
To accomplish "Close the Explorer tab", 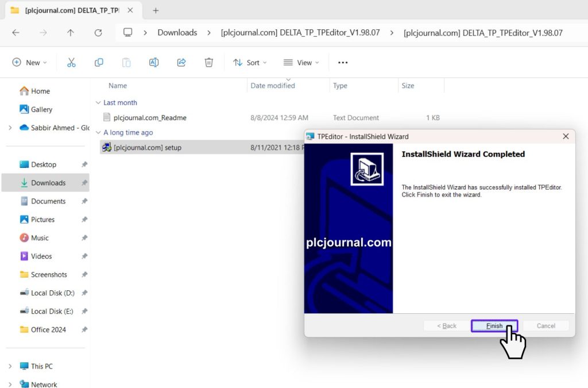I will coord(130,10).
